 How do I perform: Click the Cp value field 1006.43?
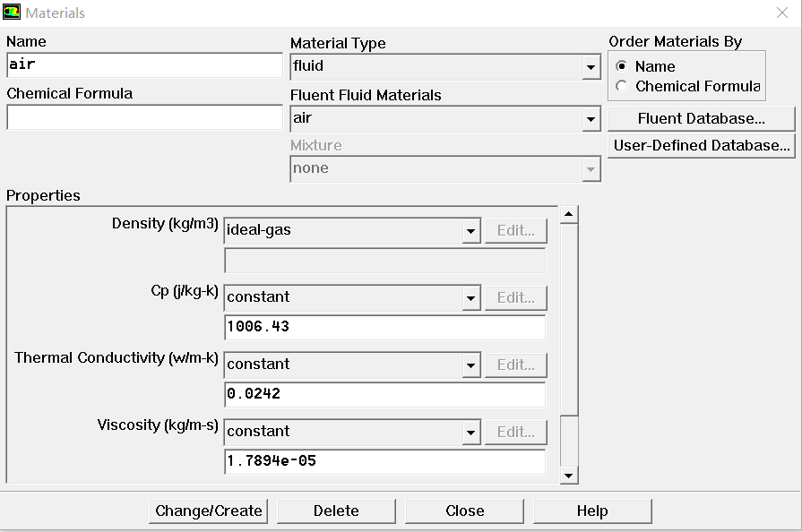tap(384, 328)
